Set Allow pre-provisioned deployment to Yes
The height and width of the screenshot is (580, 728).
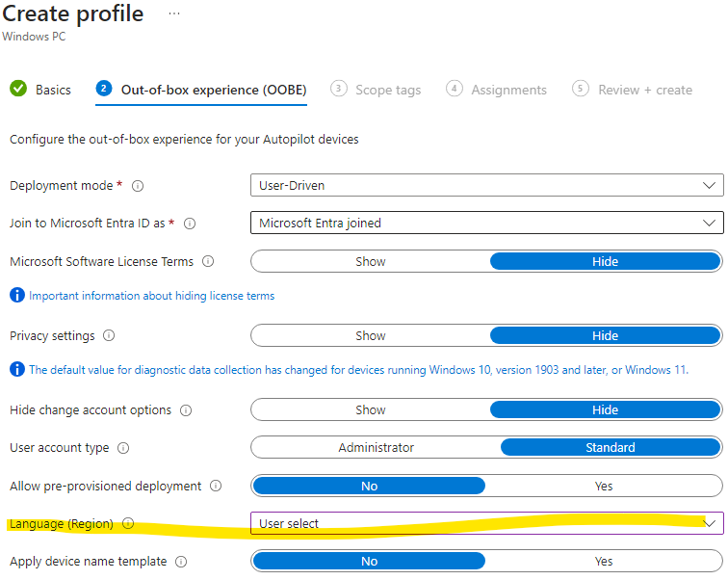[x=604, y=487]
